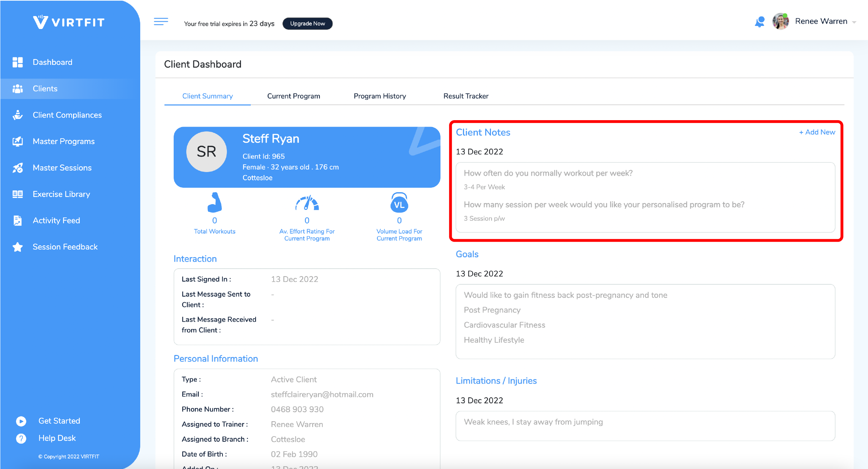Click the Limitations / Injuries heading
Viewport: 868px width, 469px height.
coord(496,381)
